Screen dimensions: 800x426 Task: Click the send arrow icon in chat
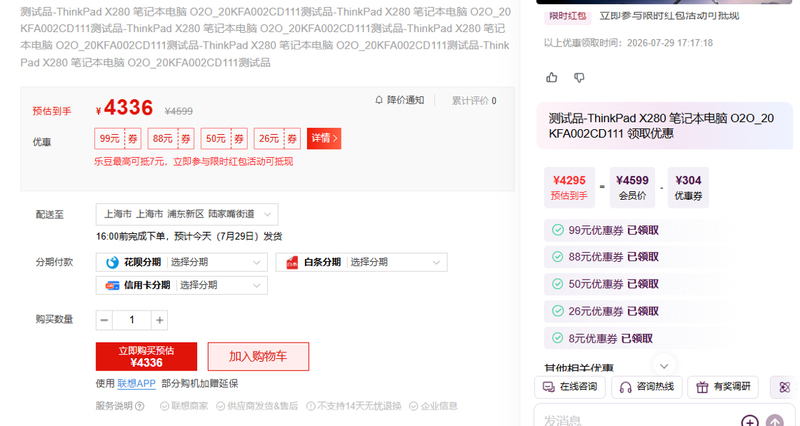click(775, 422)
